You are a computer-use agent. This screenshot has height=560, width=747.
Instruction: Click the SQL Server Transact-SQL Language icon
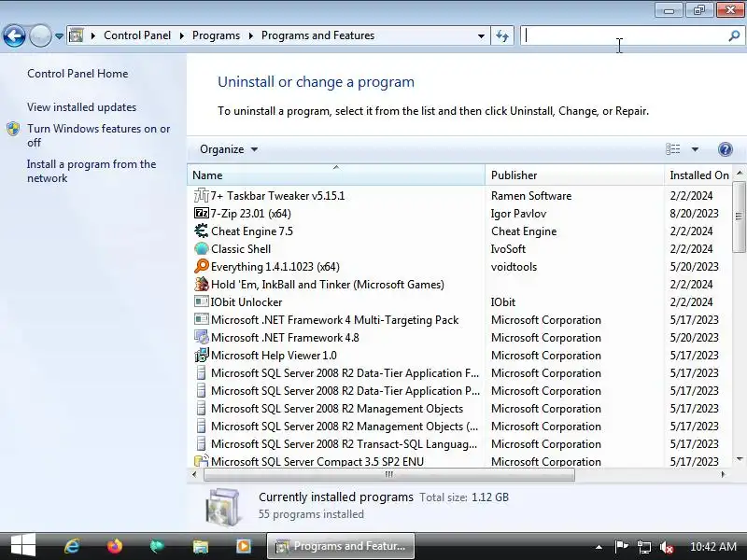(202, 444)
